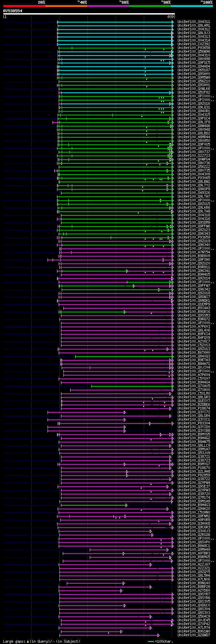The image size is (216, 644).
Task: Select label UniRef100_P93659
Action: [x=194, y=238]
